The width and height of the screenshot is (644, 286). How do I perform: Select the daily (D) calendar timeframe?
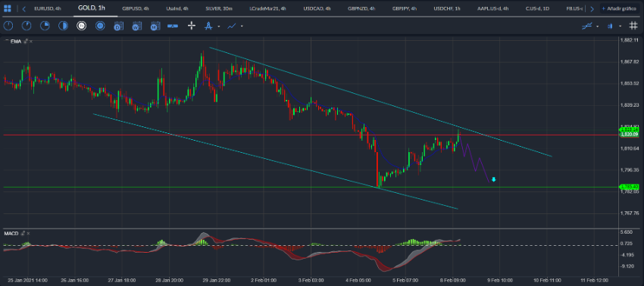(118, 26)
